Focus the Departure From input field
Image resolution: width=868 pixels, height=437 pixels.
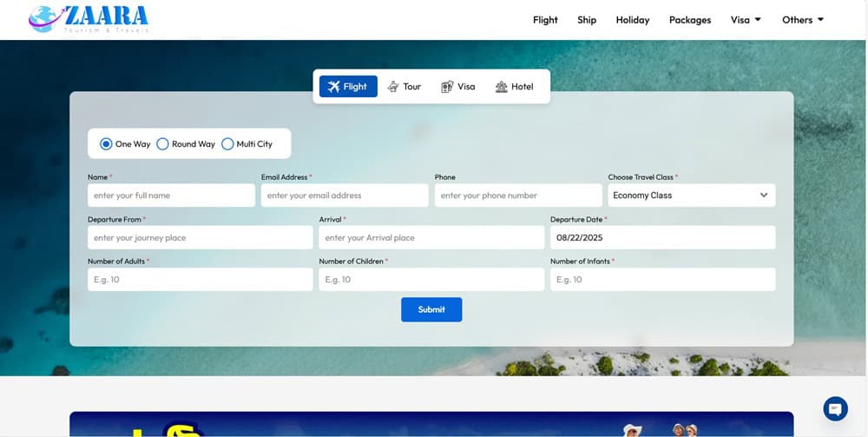(200, 238)
